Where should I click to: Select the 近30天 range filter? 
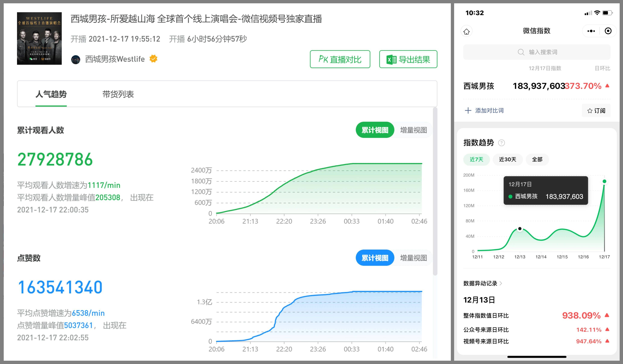508,159
